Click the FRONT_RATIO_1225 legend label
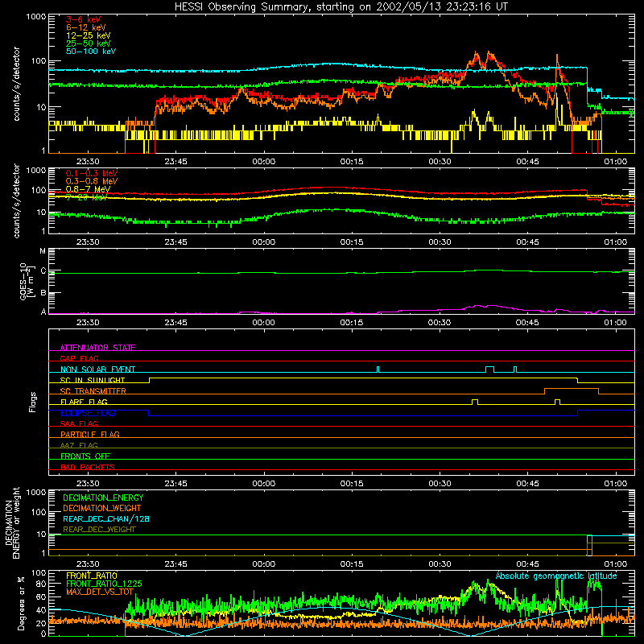This screenshot has width=644, height=644. 104,584
